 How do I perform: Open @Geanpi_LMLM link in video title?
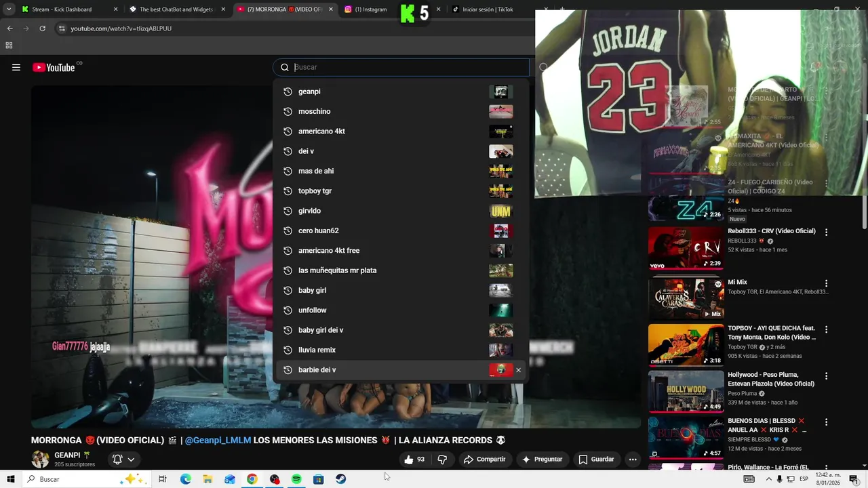[x=218, y=440]
